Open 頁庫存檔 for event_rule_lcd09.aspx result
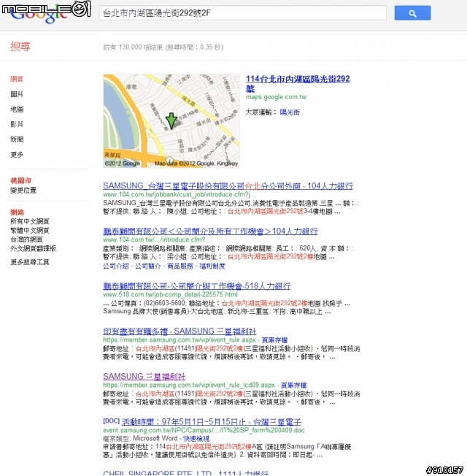The height and width of the screenshot is (476, 467). [x=294, y=385]
